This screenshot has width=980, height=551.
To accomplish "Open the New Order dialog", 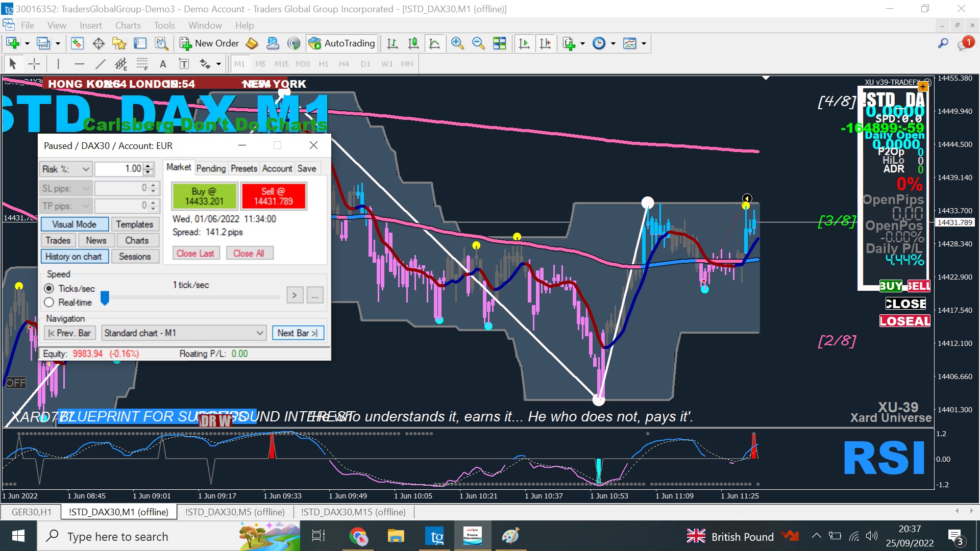I will [209, 43].
